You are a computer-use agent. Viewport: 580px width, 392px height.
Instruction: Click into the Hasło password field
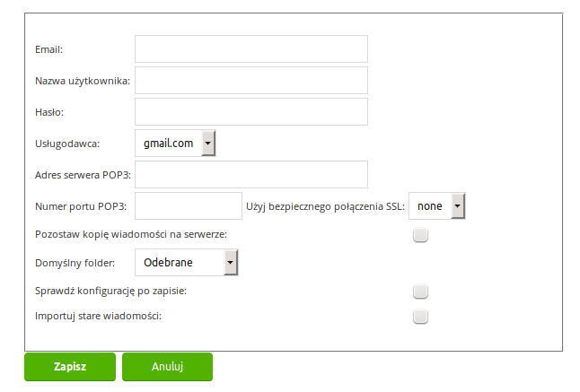tap(251, 111)
